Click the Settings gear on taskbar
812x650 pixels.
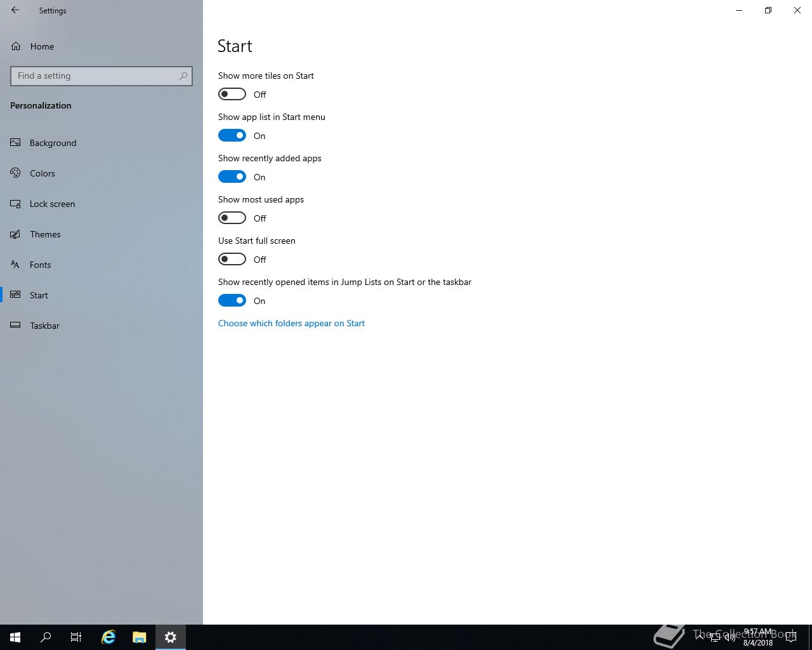pos(171,637)
